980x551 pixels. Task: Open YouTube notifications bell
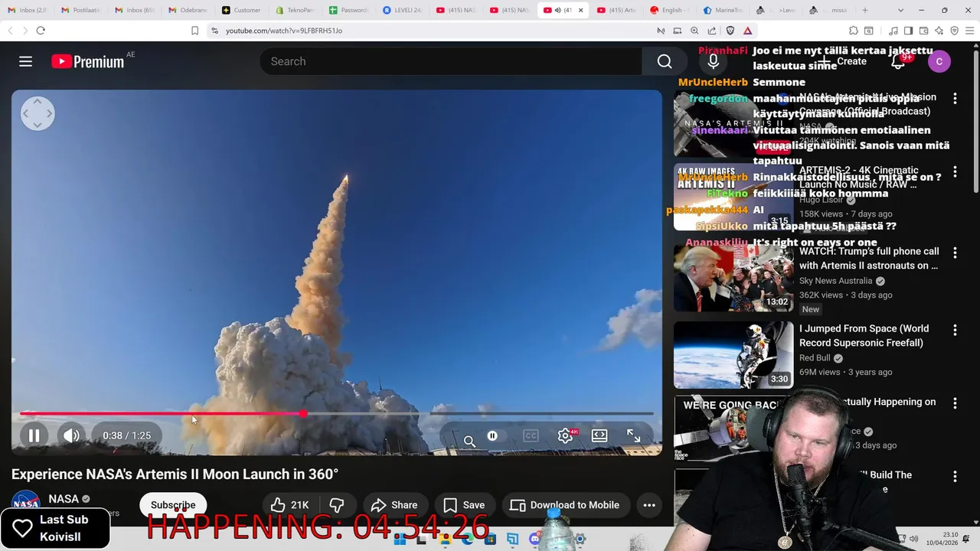tap(898, 61)
